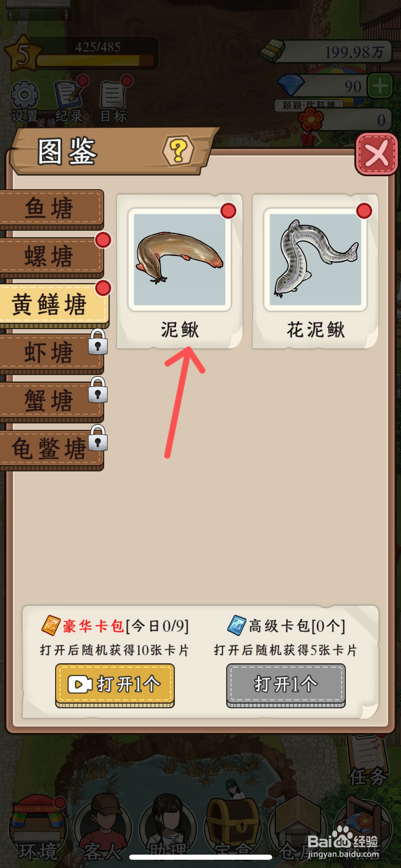Click the settings gear icon
Screen dimensions: 401x868
24,95
